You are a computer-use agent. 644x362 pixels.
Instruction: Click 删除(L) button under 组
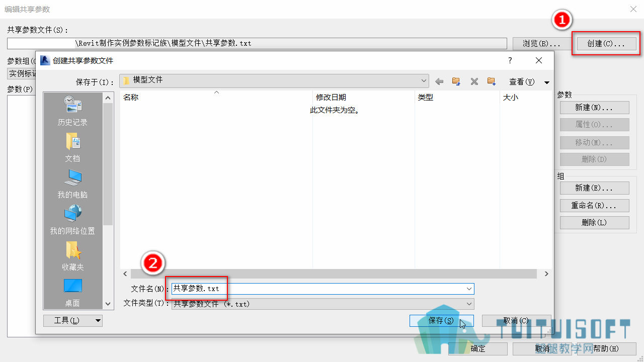(594, 223)
